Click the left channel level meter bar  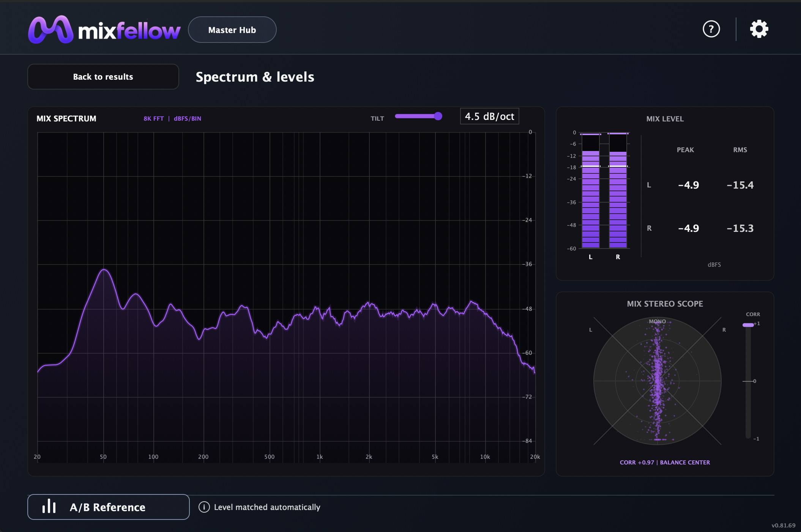591,191
